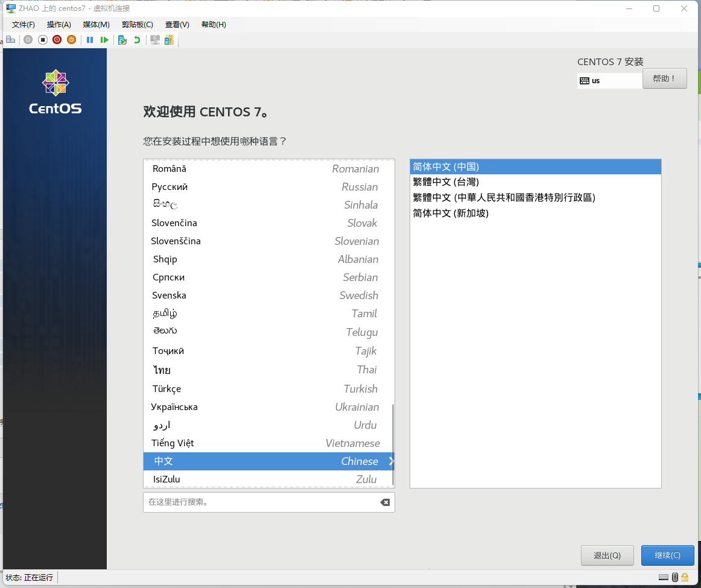
Task: Click the VM connection window title icon
Action: pos(11,8)
